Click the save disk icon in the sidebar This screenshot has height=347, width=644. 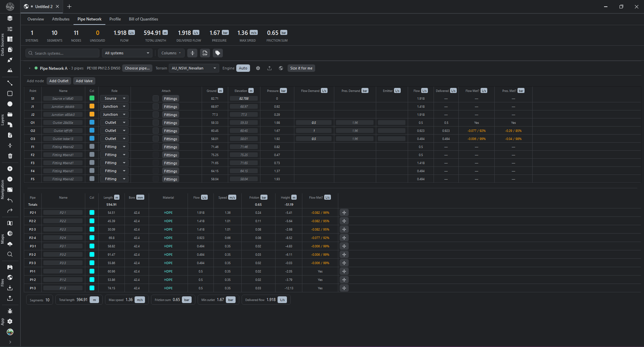point(10,267)
